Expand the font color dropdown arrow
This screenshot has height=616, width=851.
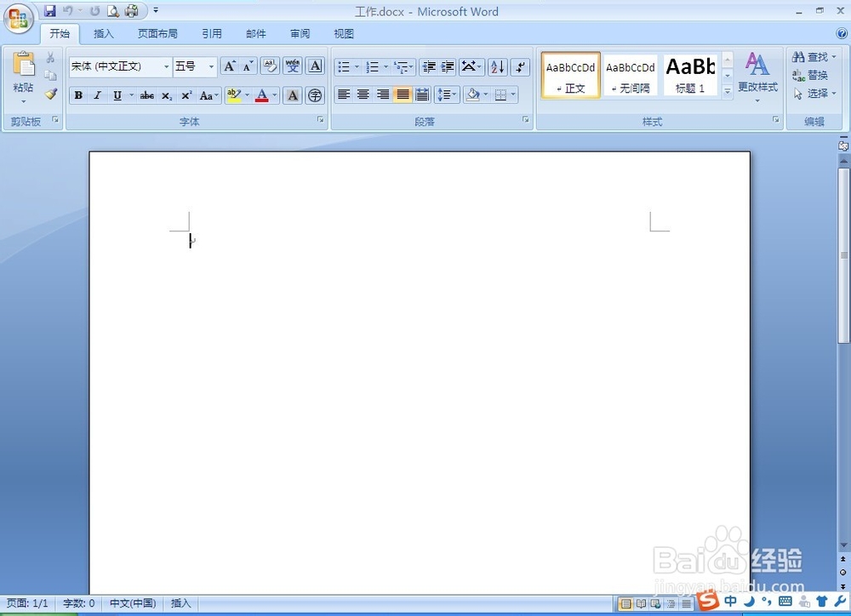[275, 95]
